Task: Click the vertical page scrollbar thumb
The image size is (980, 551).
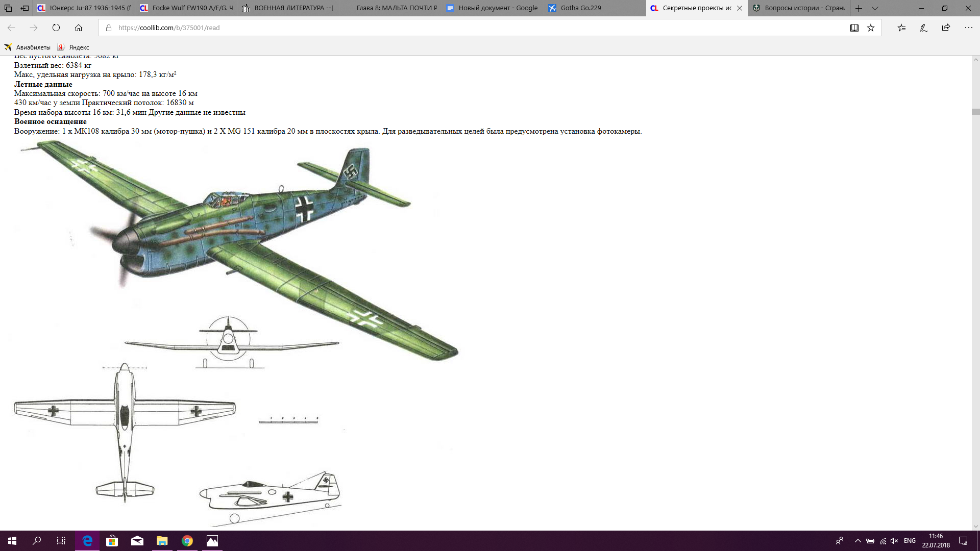Action: point(975,112)
